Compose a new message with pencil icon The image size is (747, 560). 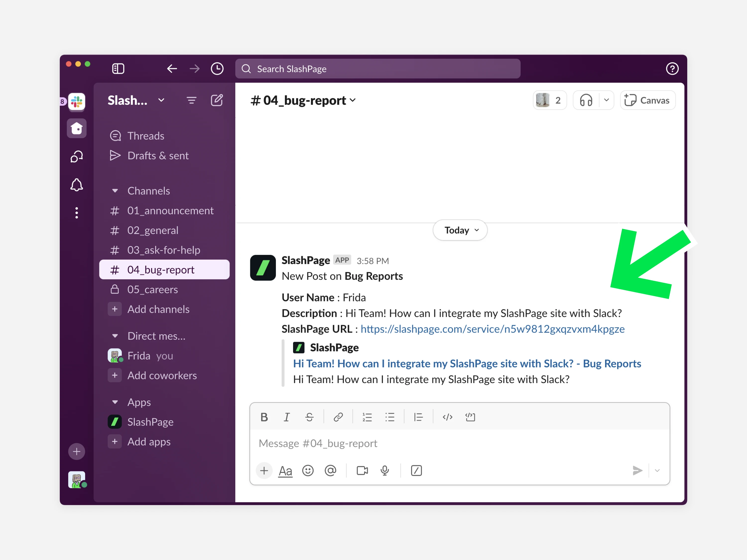[217, 100]
